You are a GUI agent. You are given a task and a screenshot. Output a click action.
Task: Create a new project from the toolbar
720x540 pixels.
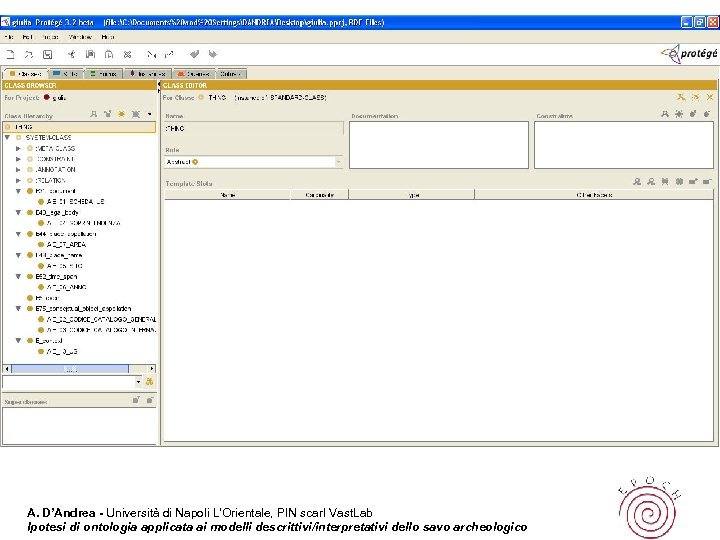pyautogui.click(x=10, y=54)
